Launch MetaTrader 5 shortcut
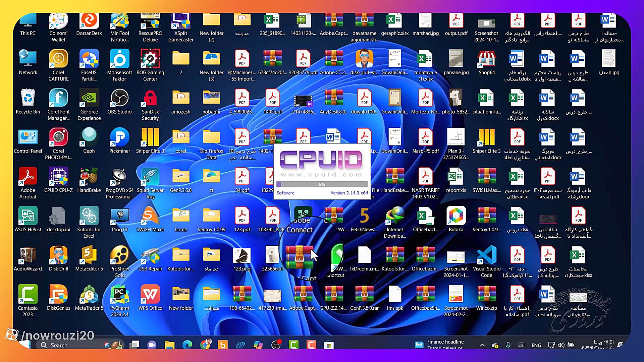The height and width of the screenshot is (362, 644). point(89,298)
